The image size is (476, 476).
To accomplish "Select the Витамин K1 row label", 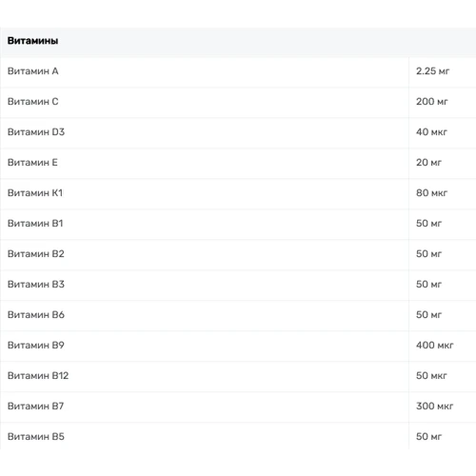I will 35,193.
